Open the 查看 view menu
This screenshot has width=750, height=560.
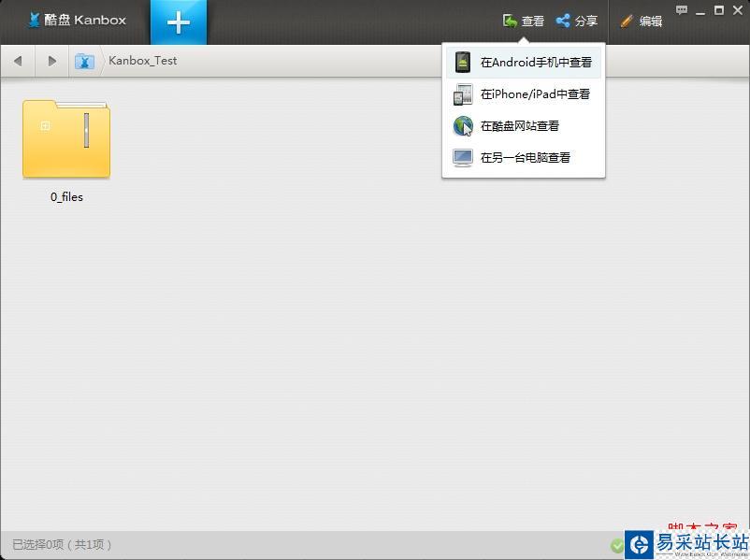click(x=524, y=22)
